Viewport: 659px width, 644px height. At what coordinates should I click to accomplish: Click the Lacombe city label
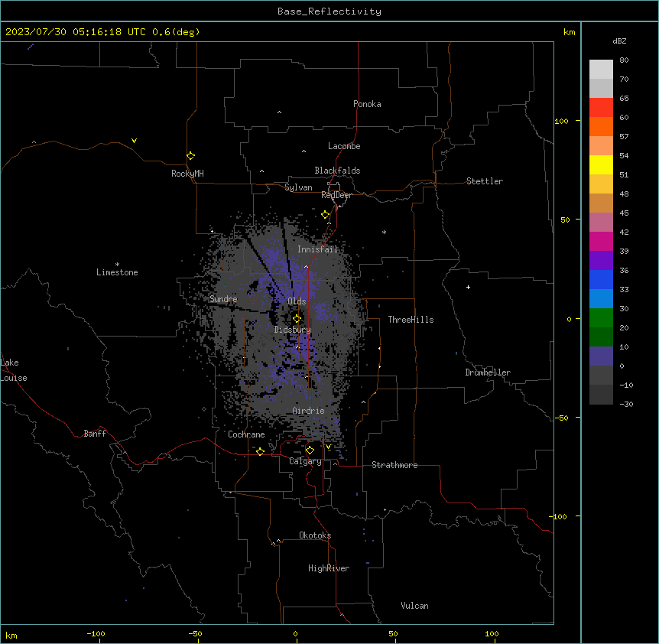[344, 146]
